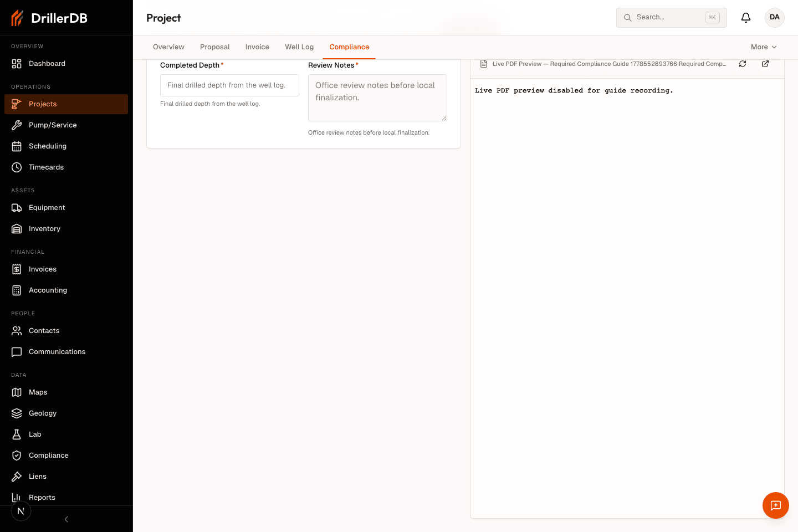Click the Completed Depth label

coord(190,65)
